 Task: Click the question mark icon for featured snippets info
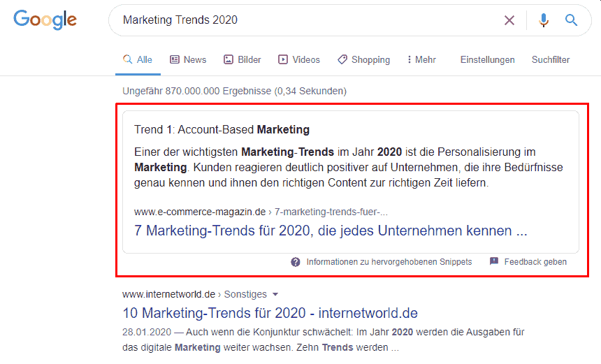[296, 262]
